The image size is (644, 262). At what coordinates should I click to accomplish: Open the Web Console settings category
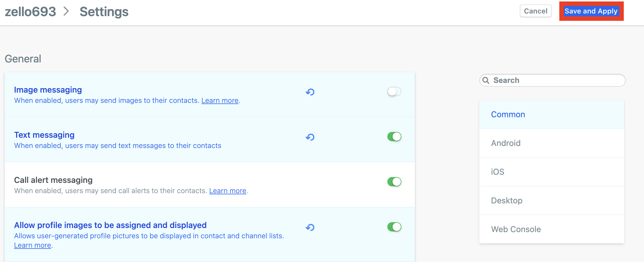pyautogui.click(x=551, y=229)
